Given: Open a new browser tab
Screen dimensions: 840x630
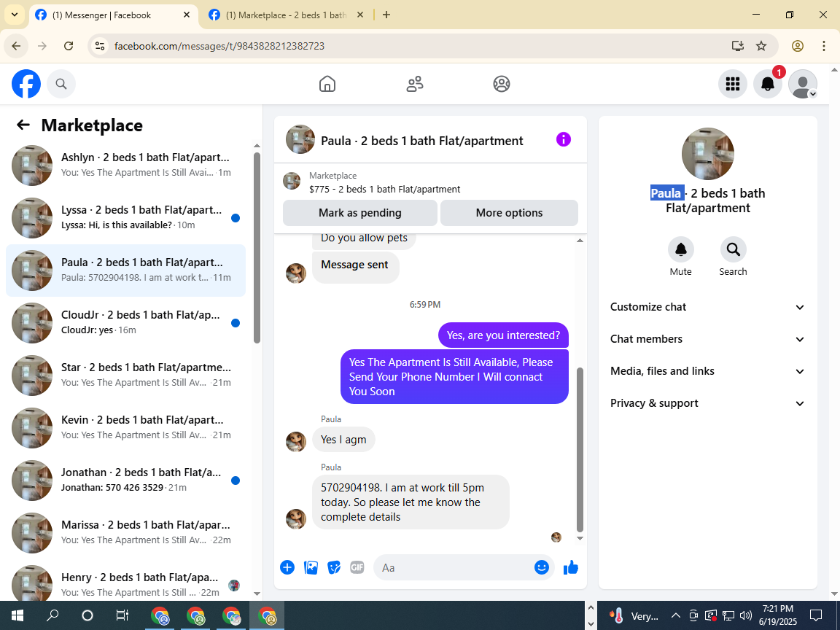Looking at the screenshot, I should [x=386, y=15].
